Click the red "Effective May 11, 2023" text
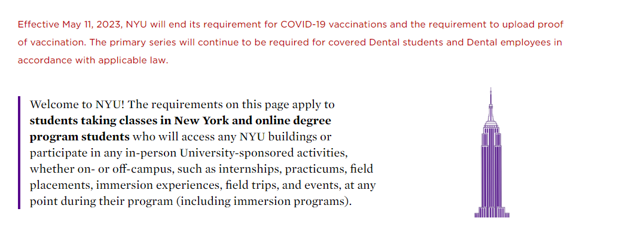 [x=71, y=24]
